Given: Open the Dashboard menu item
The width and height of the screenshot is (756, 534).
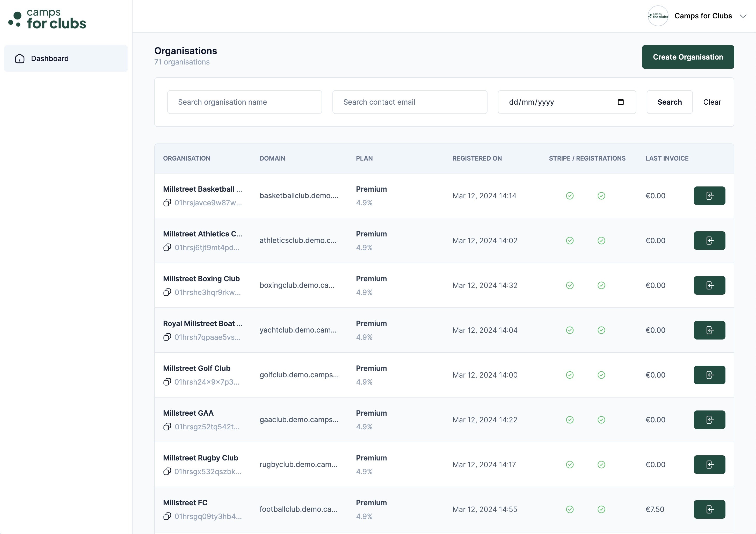Looking at the screenshot, I should (50, 59).
